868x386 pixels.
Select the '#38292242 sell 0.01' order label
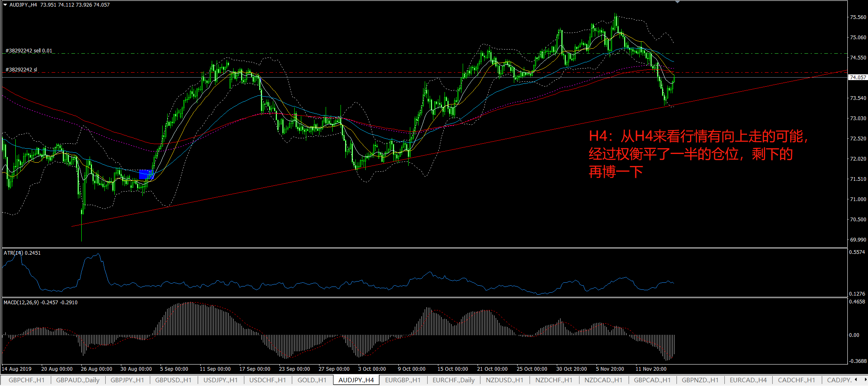pos(29,51)
